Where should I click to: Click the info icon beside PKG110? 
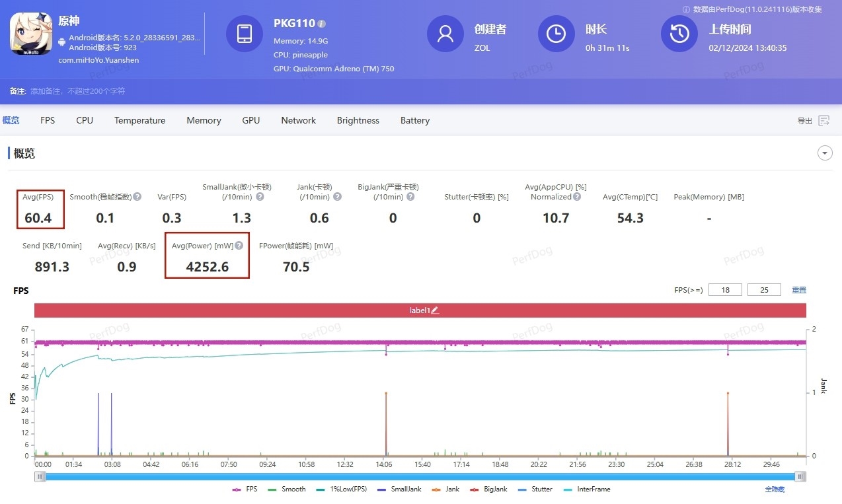[322, 24]
